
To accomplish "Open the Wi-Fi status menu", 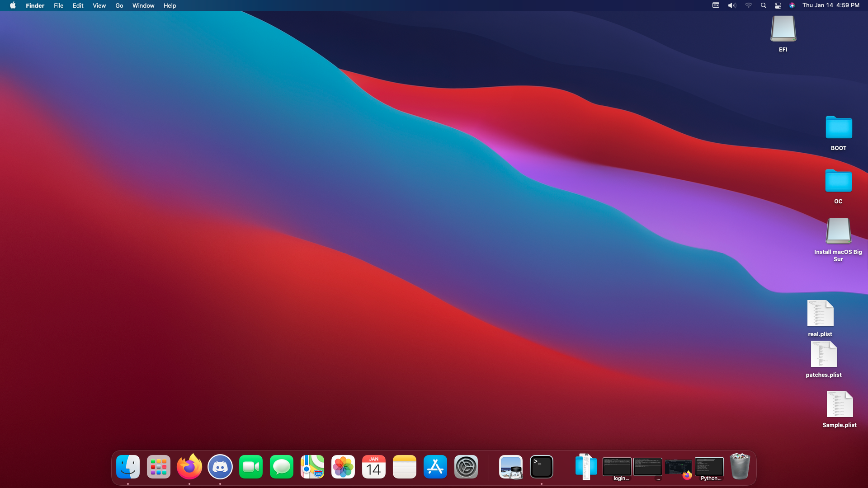I will point(749,5).
